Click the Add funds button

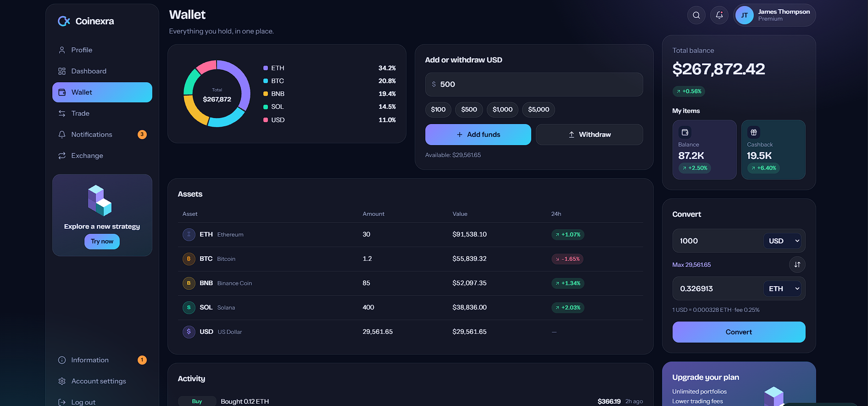(x=478, y=135)
